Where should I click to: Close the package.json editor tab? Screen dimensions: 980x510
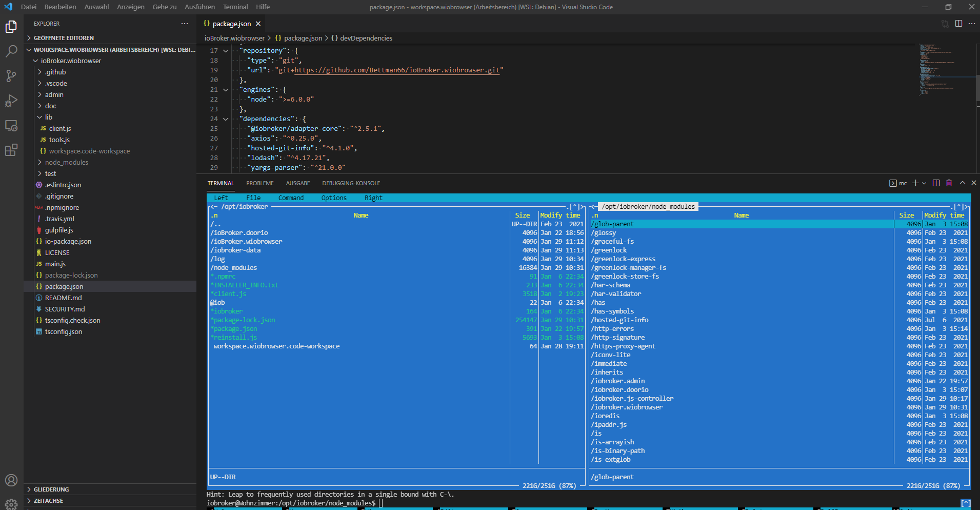tap(258, 24)
